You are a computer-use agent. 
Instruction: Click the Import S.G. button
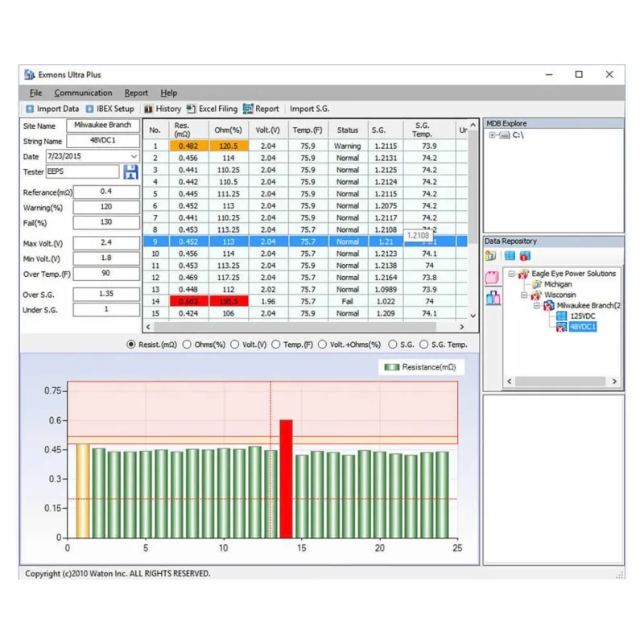click(310, 109)
